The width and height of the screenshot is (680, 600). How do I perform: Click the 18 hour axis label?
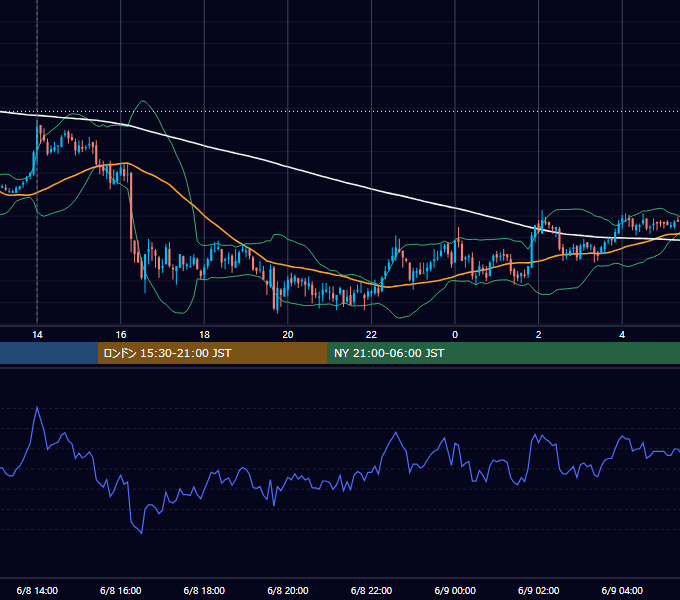click(x=204, y=335)
